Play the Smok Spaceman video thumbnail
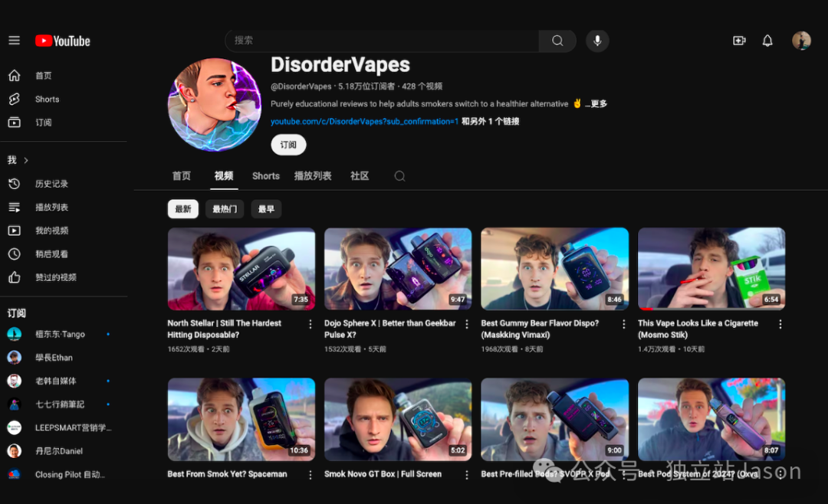This screenshot has width=828, height=504. [x=242, y=420]
